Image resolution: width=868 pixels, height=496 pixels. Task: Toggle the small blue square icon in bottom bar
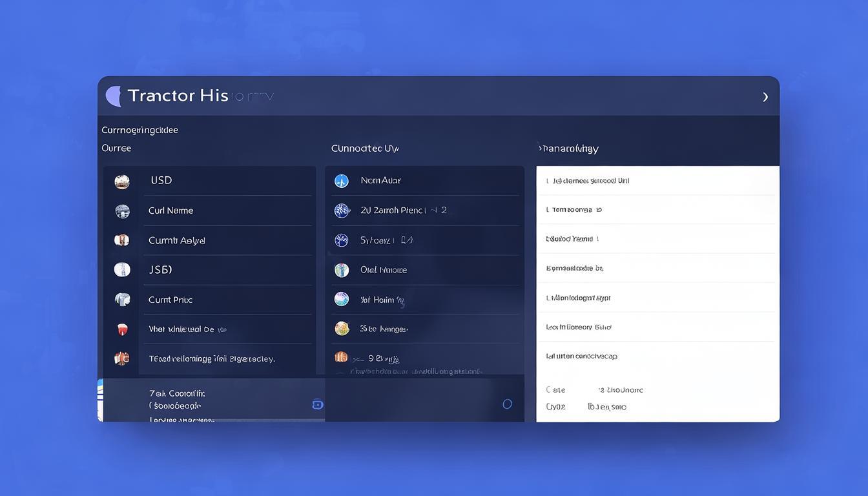[317, 404]
